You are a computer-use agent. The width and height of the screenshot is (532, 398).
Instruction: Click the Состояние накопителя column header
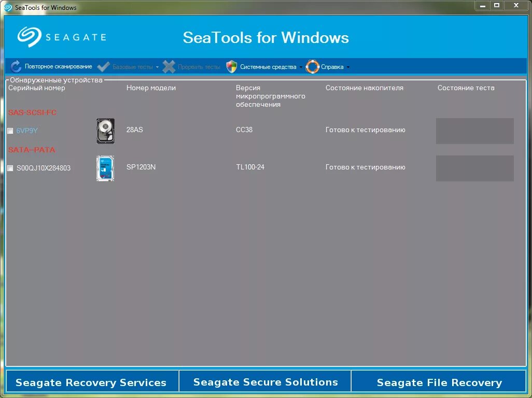pos(365,88)
